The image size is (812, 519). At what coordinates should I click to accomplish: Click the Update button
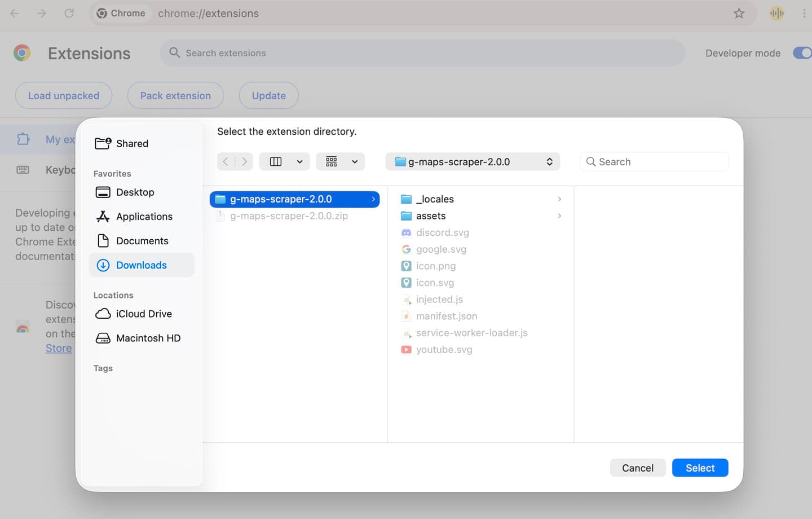click(x=268, y=96)
